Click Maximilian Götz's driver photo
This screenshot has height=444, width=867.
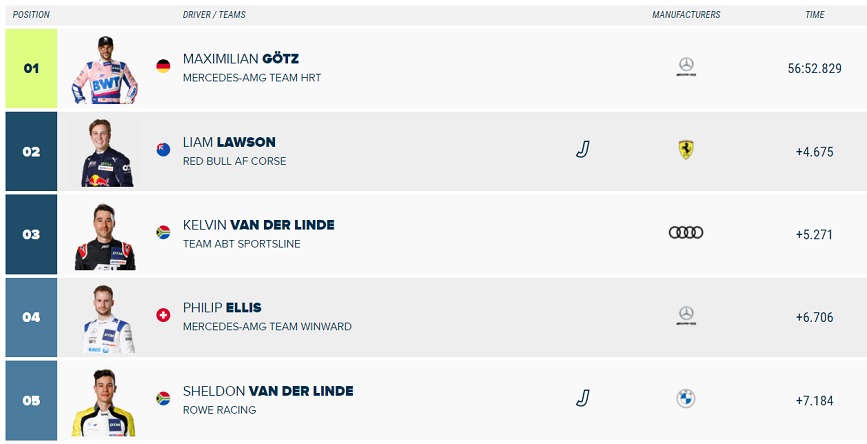(x=105, y=69)
